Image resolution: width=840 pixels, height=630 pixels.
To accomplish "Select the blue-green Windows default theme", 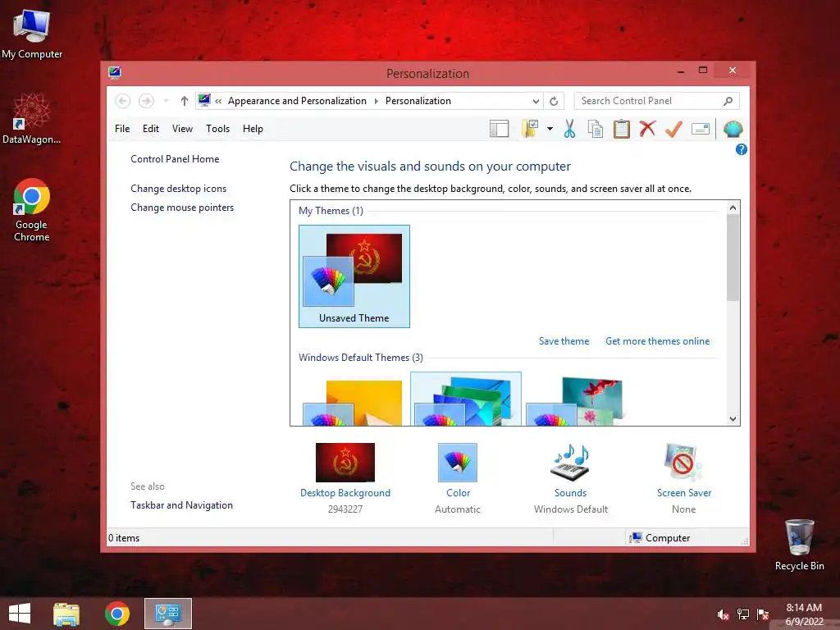I will pos(466,399).
